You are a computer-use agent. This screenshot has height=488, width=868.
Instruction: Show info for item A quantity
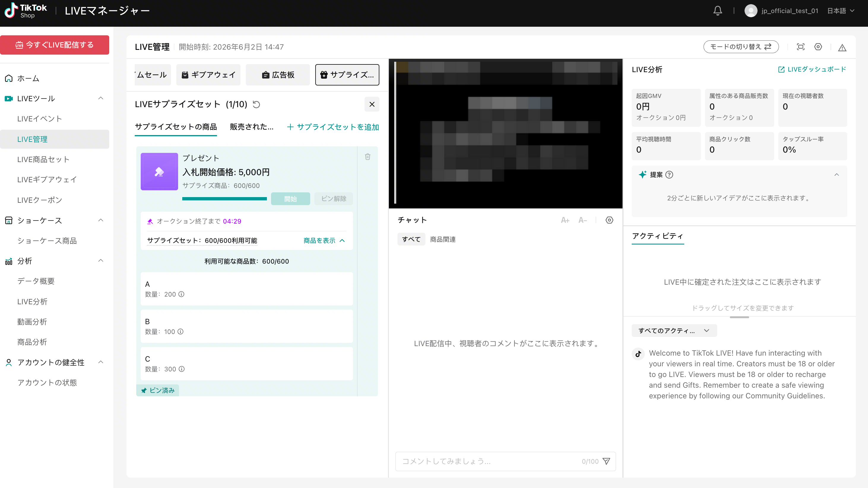[181, 294]
